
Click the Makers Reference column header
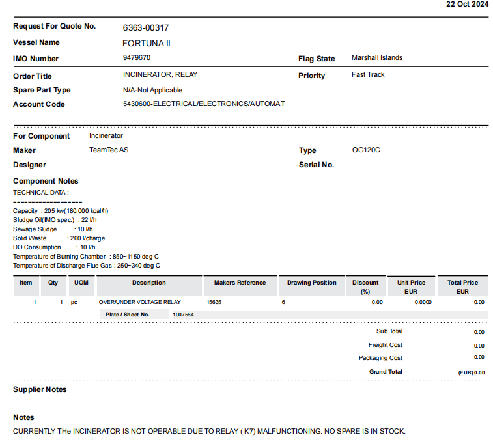pyautogui.click(x=240, y=283)
